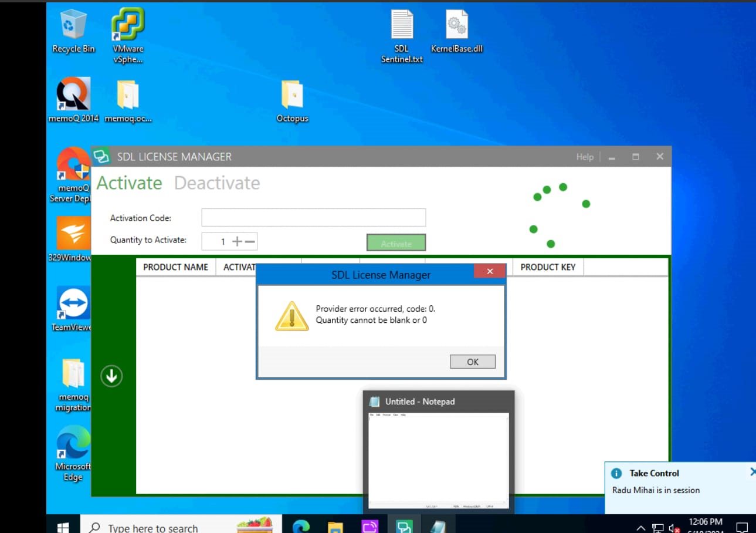The height and width of the screenshot is (533, 756).
Task: Open the Recycle Bin desktop icon
Action: pos(73,32)
